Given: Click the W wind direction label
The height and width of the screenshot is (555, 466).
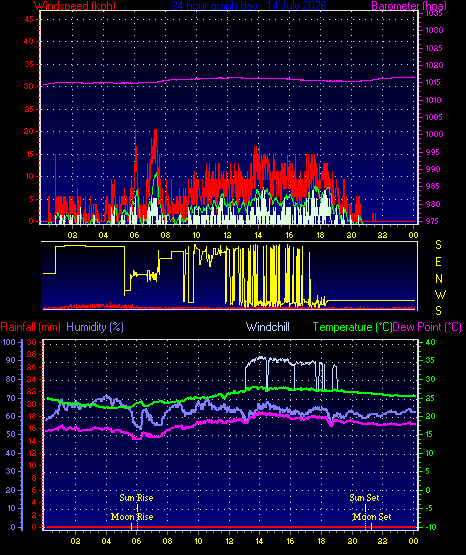Looking at the screenshot, I should click(x=440, y=294).
